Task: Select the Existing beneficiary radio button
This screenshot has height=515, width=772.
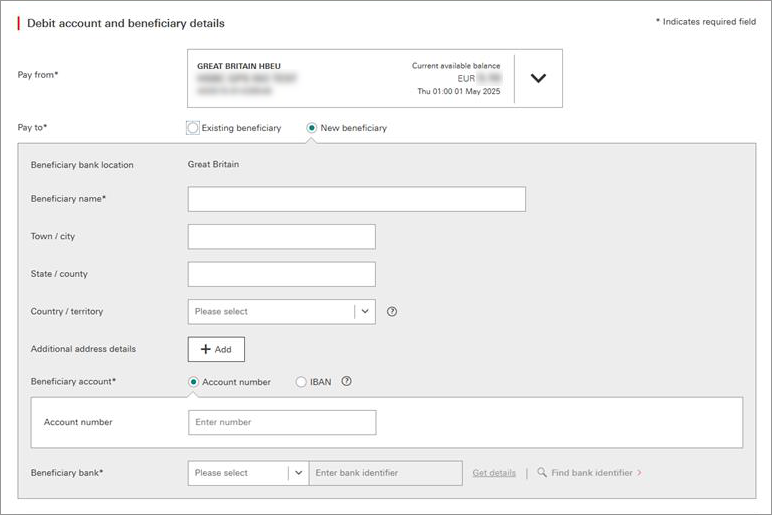Action: point(193,128)
